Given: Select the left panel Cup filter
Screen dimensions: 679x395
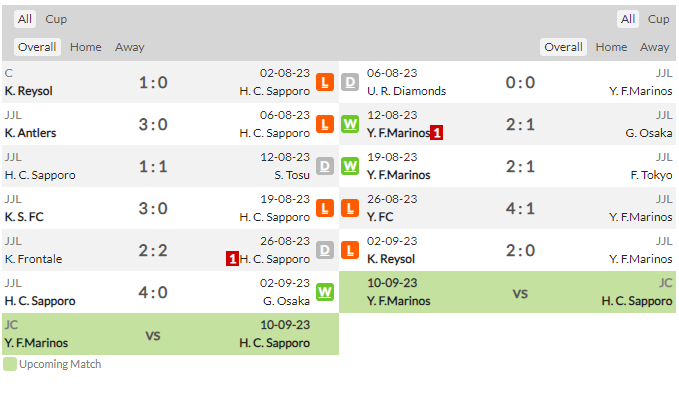Looking at the screenshot, I should point(56,19).
